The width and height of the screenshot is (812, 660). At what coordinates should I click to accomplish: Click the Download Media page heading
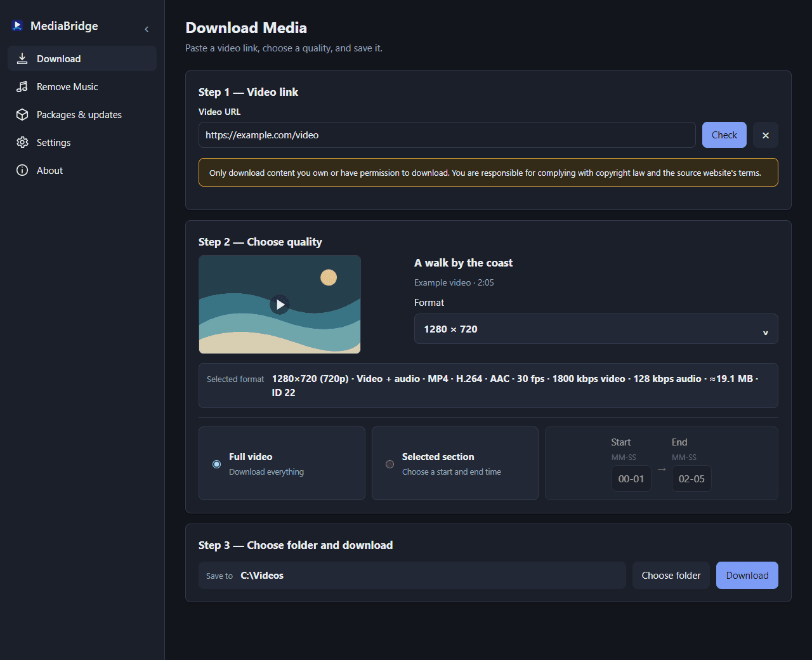pyautogui.click(x=246, y=28)
